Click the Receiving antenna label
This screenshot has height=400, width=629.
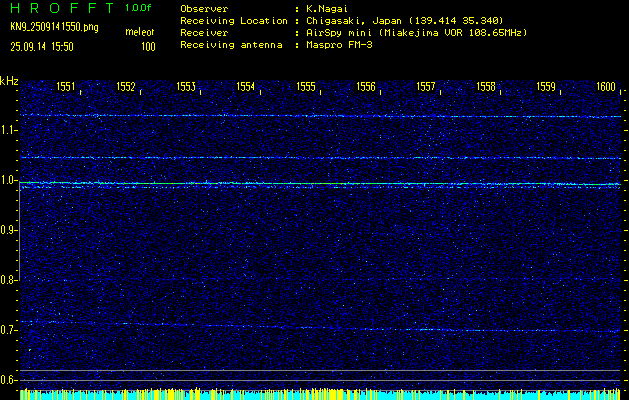pos(231,45)
